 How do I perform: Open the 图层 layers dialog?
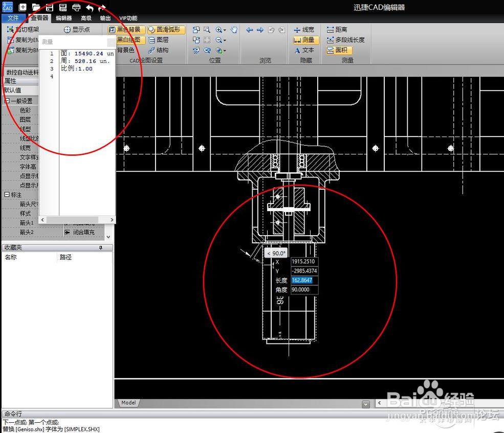159,40
